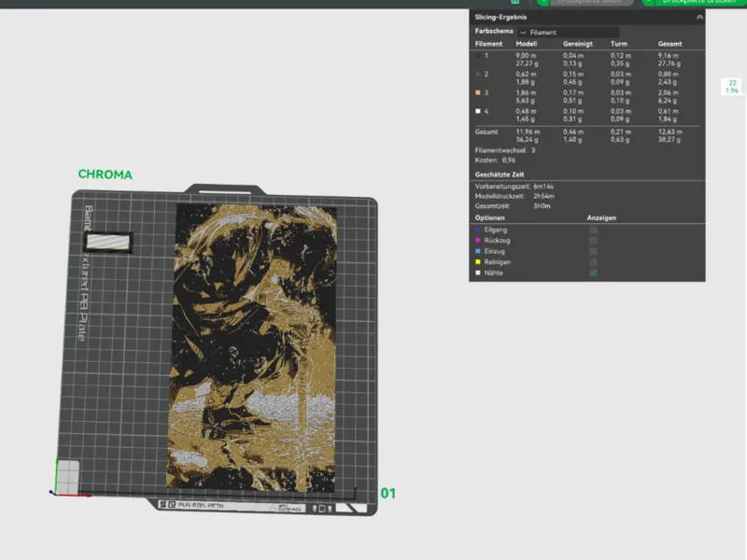This screenshot has height=560, width=747.
Task: Click filament 3 gold color swatch
Action: pyautogui.click(x=478, y=92)
